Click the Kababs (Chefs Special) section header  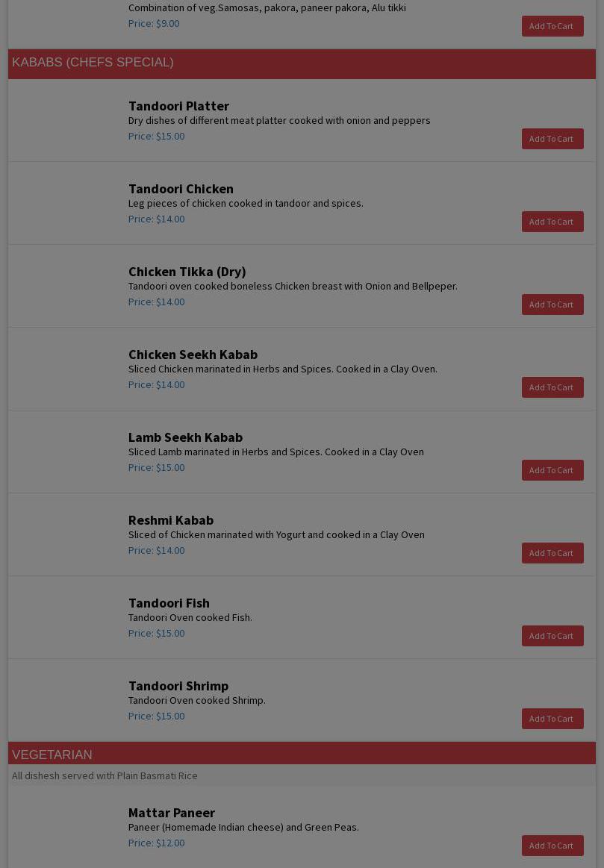tap(93, 63)
